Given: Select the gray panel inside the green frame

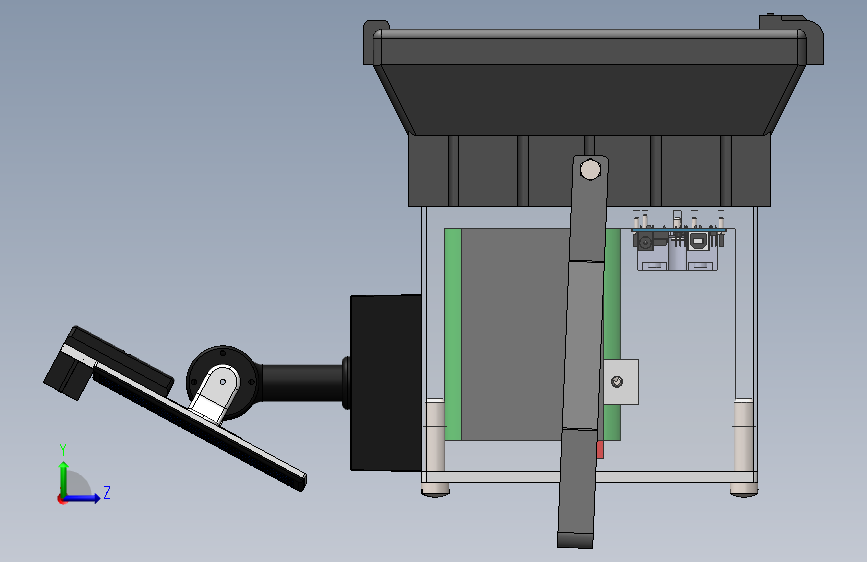Looking at the screenshot, I should click(514, 335).
